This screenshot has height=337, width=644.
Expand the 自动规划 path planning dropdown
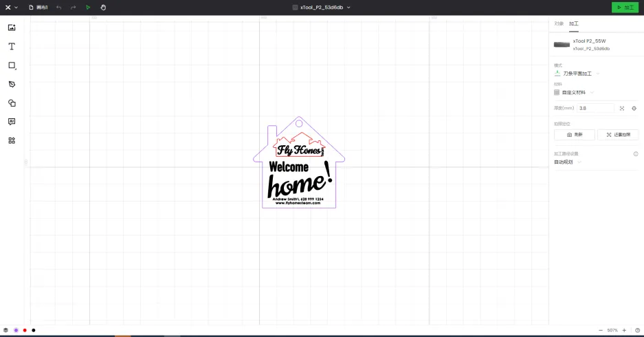click(568, 162)
